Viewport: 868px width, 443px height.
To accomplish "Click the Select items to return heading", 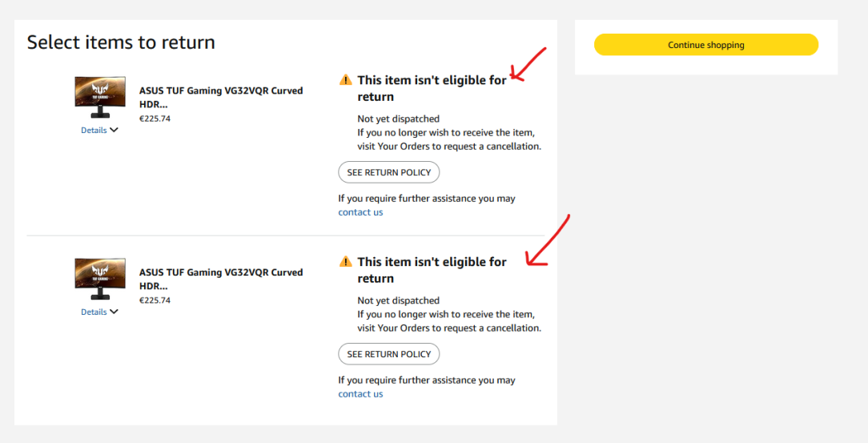I will [x=121, y=42].
